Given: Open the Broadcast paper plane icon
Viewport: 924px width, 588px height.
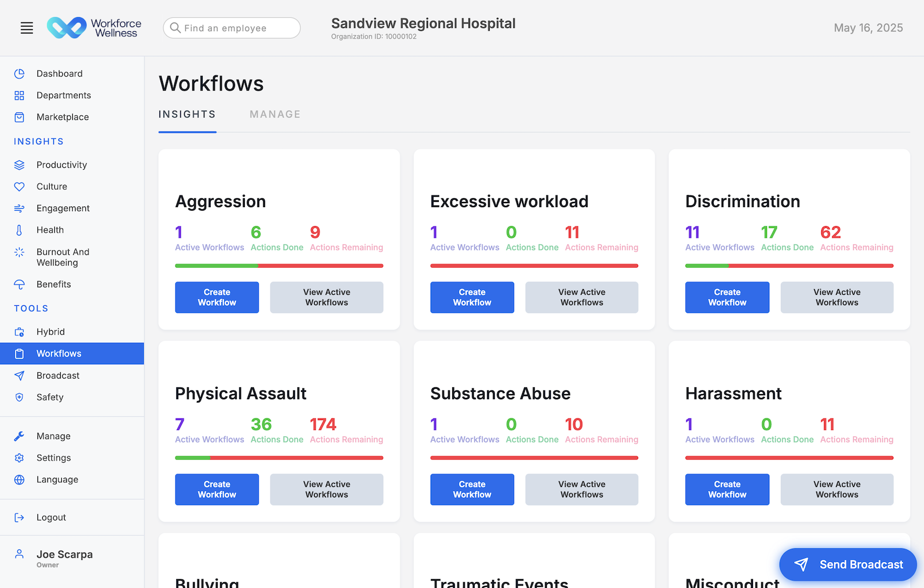Looking at the screenshot, I should pos(19,375).
